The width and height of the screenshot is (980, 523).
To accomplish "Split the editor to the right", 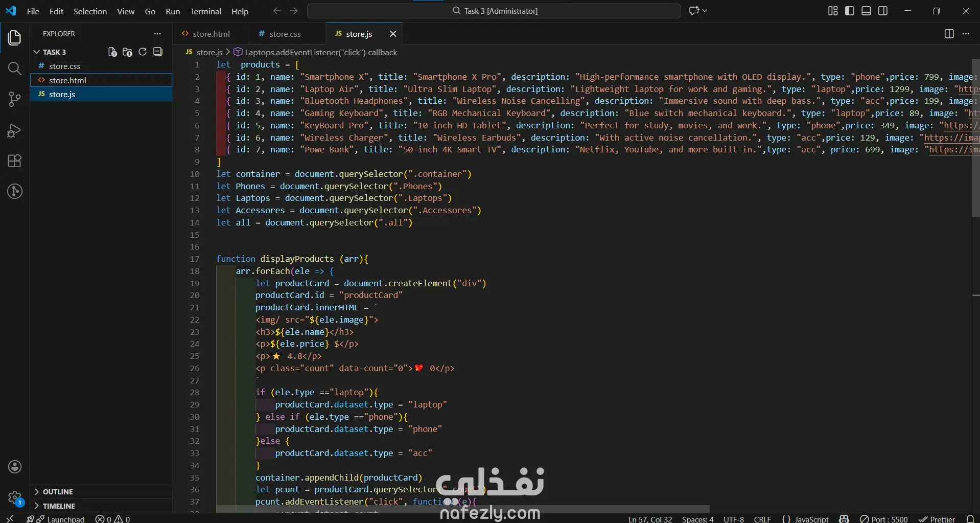I will point(949,34).
